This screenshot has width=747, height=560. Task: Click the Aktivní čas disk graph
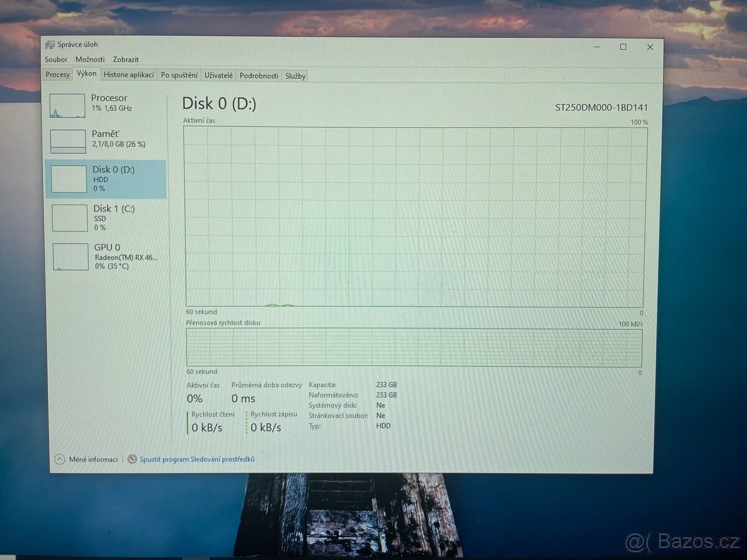(x=415, y=217)
